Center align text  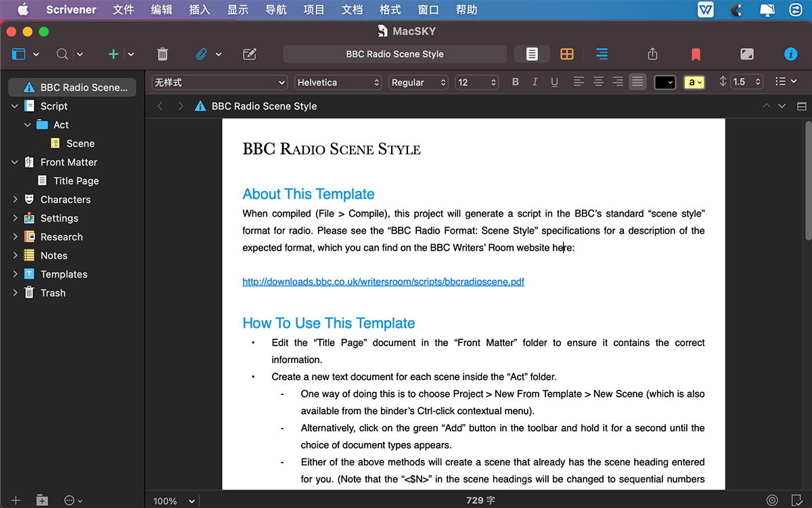(598, 82)
